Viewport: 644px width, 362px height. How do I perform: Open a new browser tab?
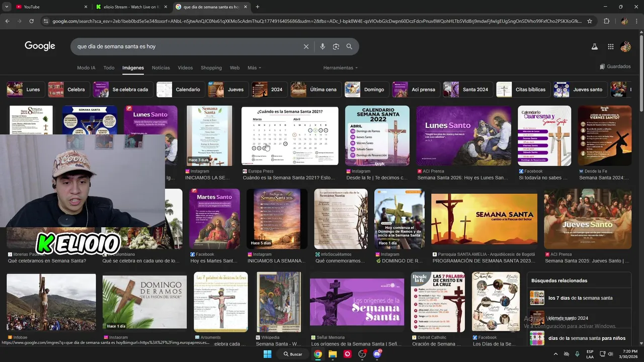(258, 7)
